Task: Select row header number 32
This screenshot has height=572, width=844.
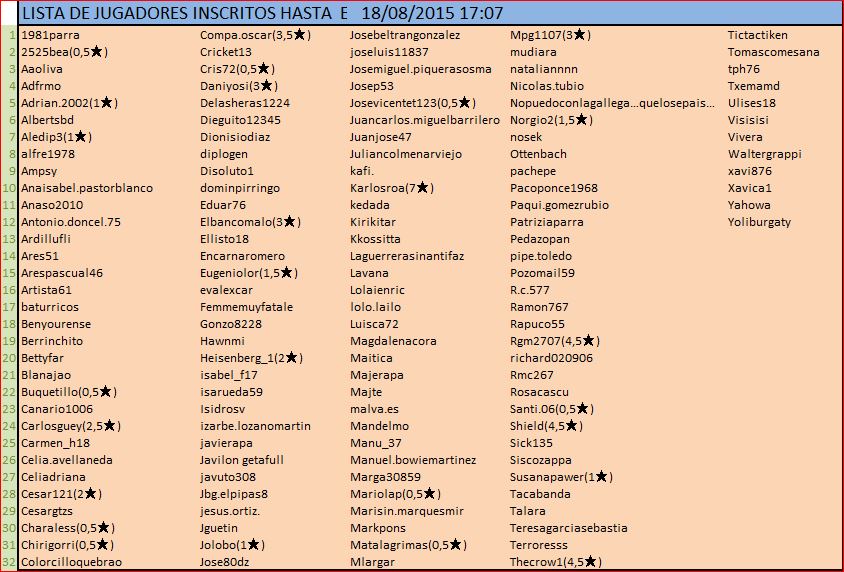Action: (9, 562)
